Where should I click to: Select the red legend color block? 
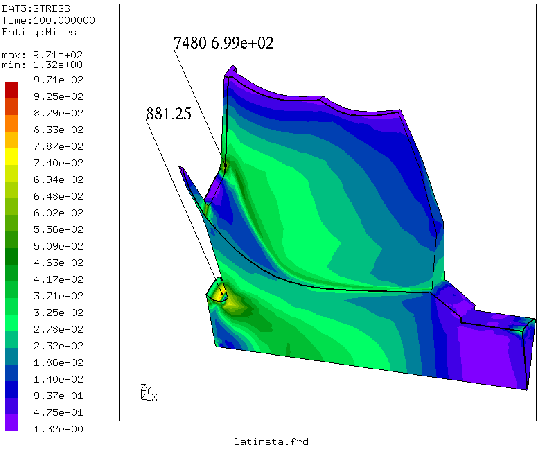tap(11, 90)
